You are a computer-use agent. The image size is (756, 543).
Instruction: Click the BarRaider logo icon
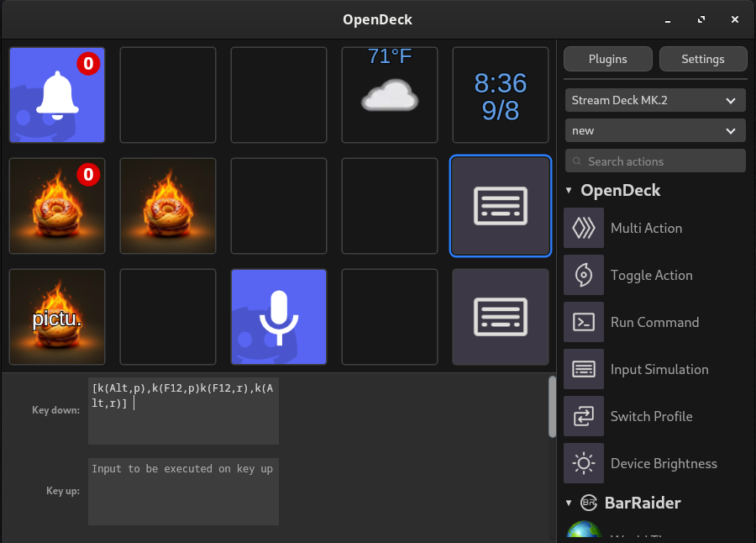[x=589, y=503]
